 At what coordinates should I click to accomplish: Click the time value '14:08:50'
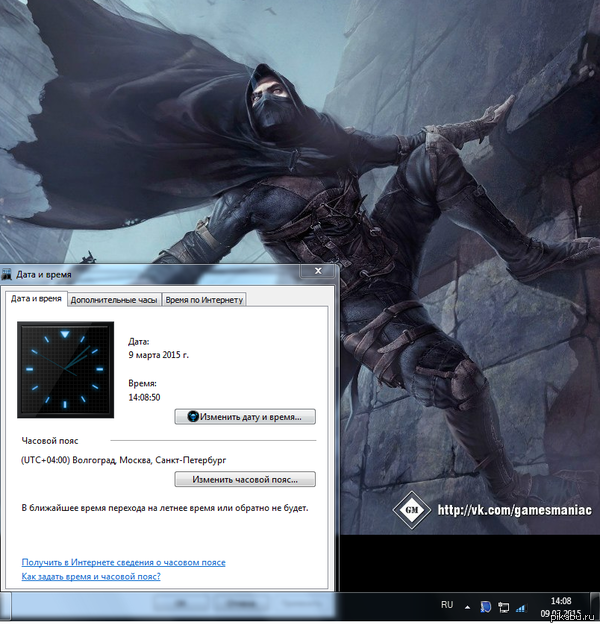[144, 397]
